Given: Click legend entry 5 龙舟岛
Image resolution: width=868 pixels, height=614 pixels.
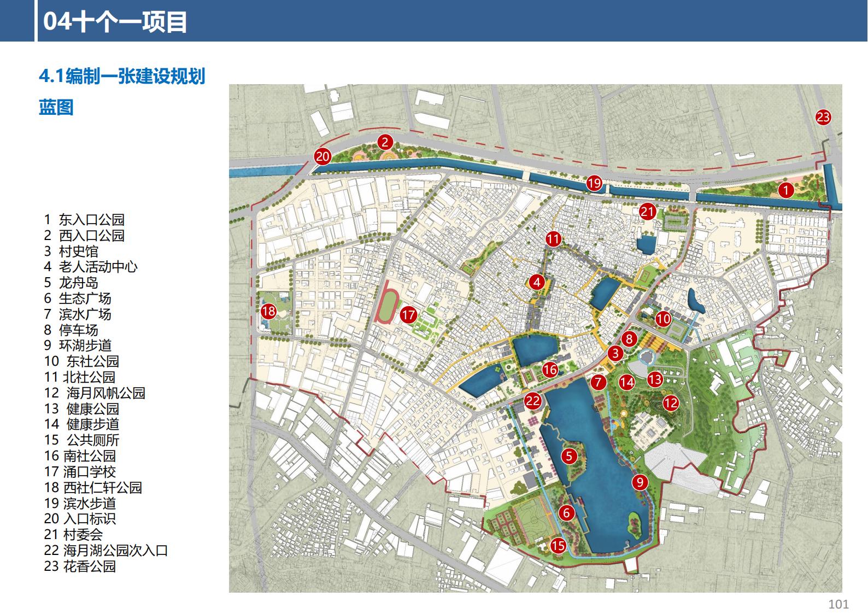Looking at the screenshot, I should 71,283.
